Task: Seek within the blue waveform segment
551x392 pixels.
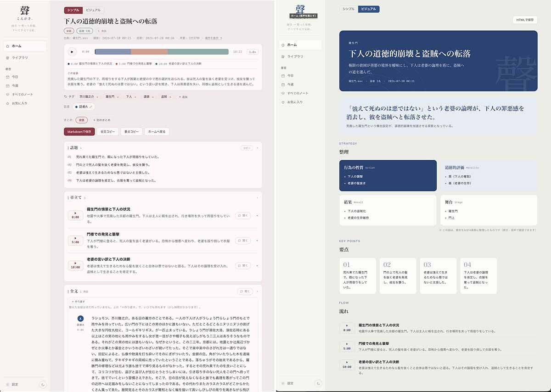Action: (x=113, y=52)
